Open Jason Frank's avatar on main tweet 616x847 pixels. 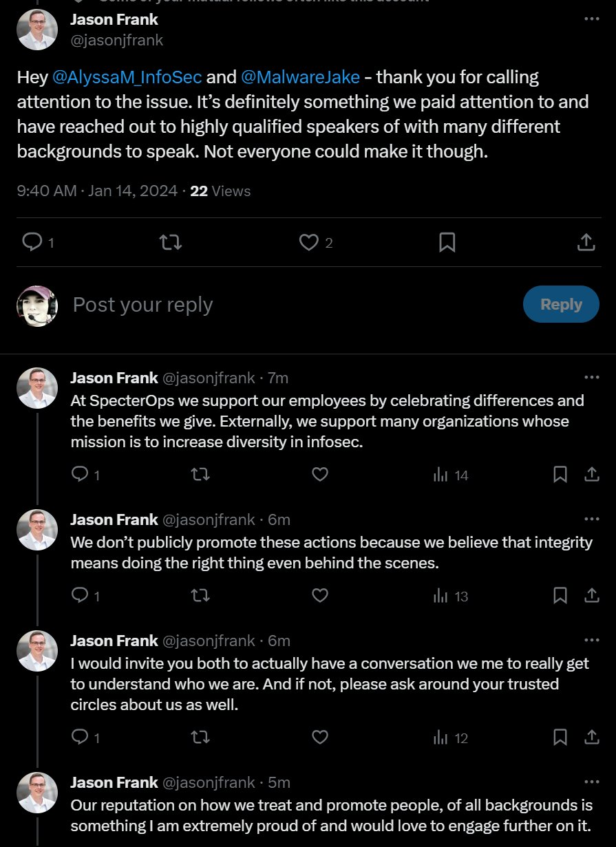coord(36,30)
